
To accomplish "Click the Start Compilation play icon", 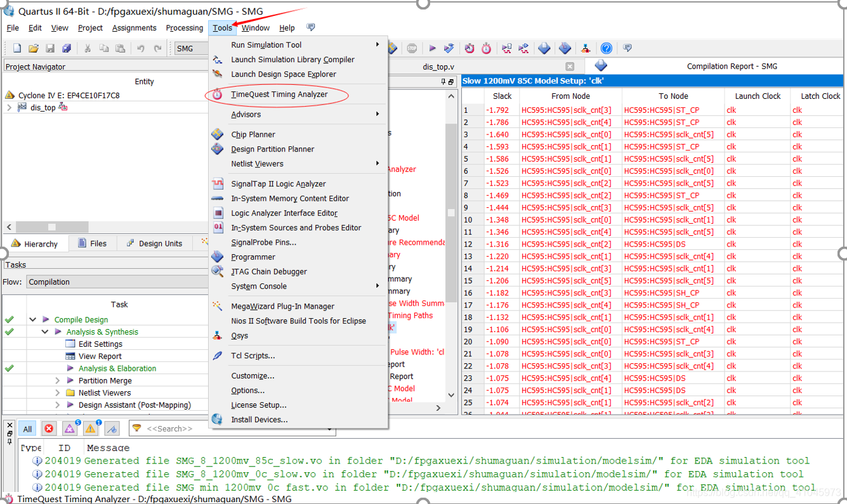I will click(432, 48).
